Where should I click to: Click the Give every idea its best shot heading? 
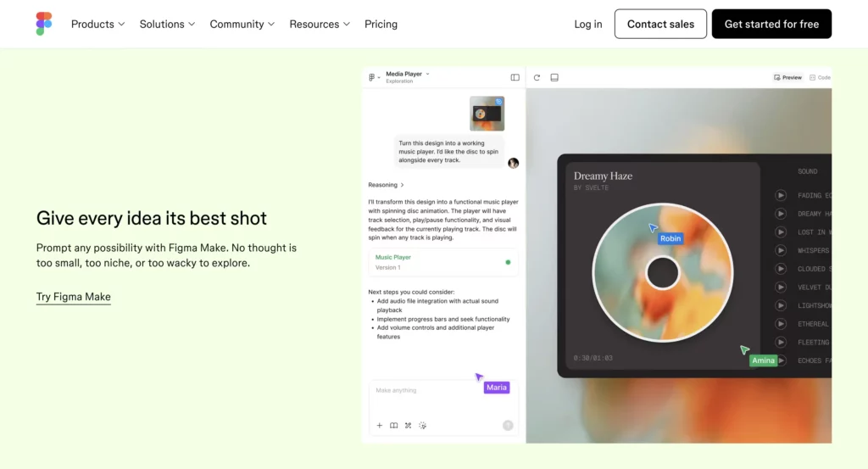[x=151, y=218]
